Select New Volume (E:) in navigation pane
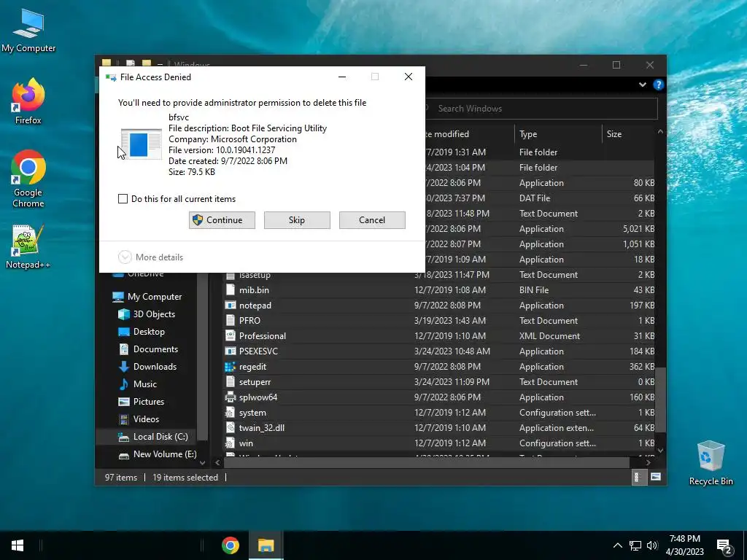The width and height of the screenshot is (747, 560). 158,454
